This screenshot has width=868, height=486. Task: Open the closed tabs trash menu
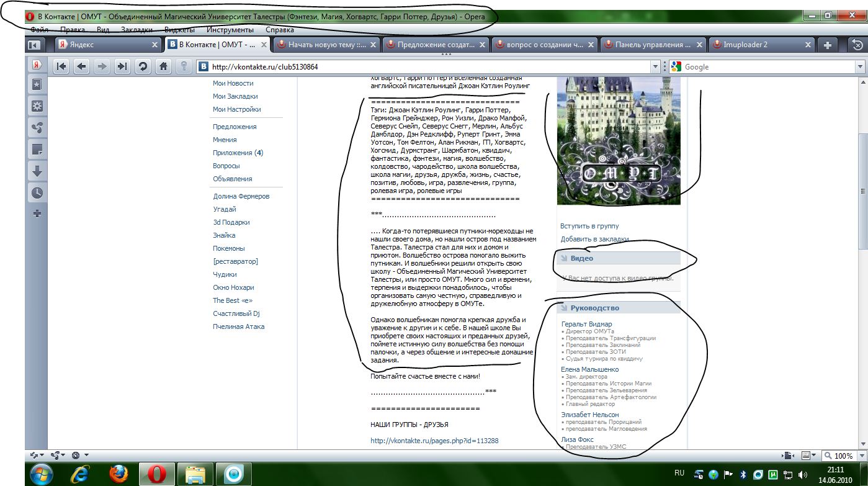coord(857,45)
